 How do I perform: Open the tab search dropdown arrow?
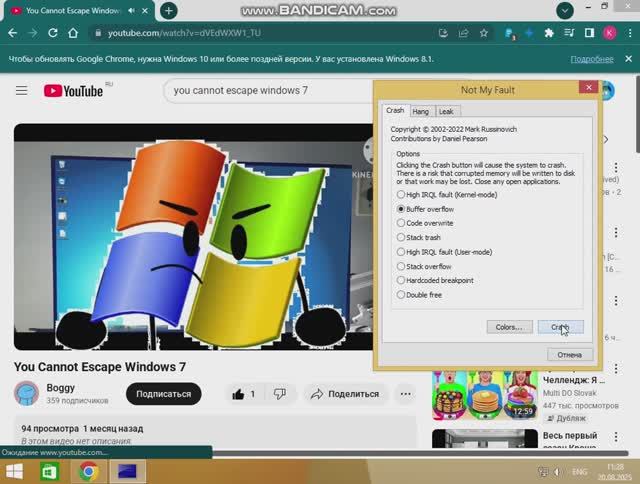565,11
